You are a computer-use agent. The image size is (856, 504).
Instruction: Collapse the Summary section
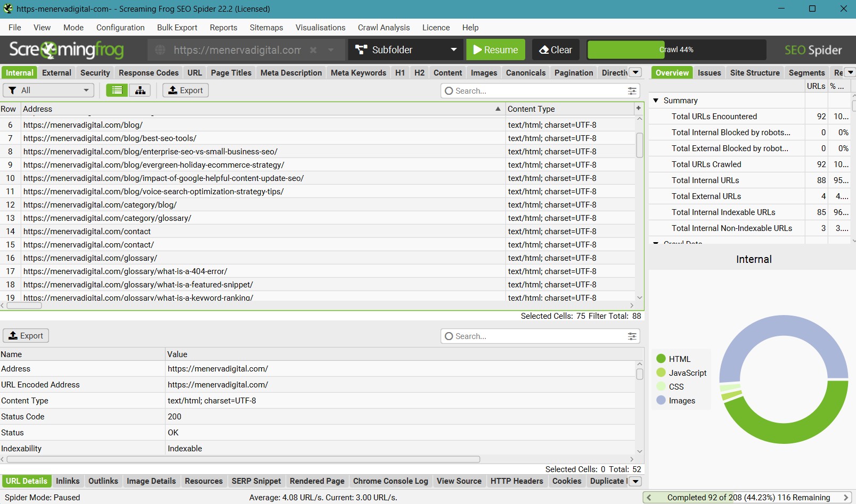[656, 101]
